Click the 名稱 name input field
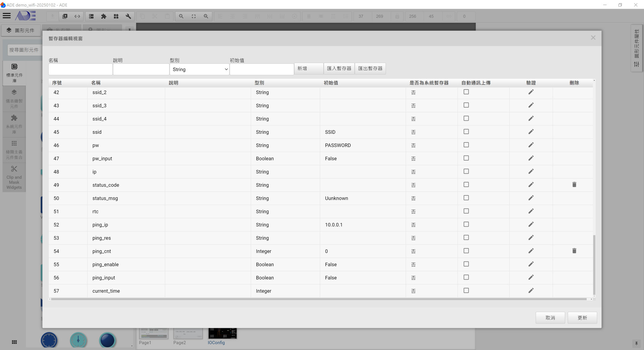The height and width of the screenshot is (350, 644). pos(80,69)
